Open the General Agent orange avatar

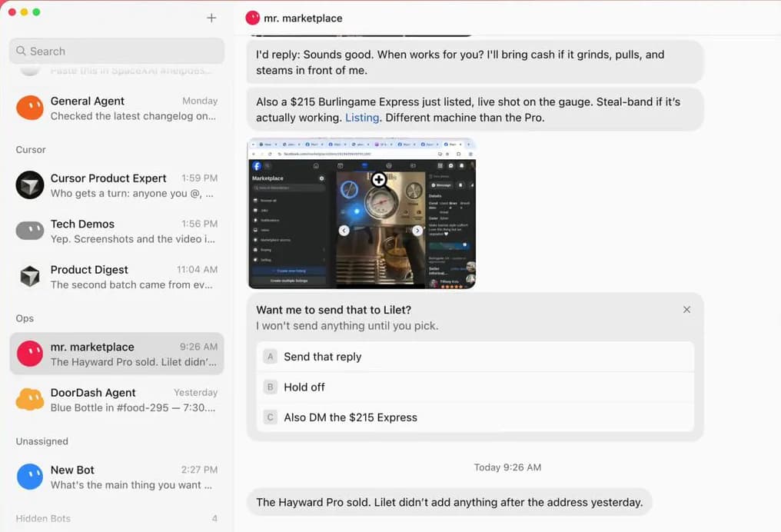(30, 108)
